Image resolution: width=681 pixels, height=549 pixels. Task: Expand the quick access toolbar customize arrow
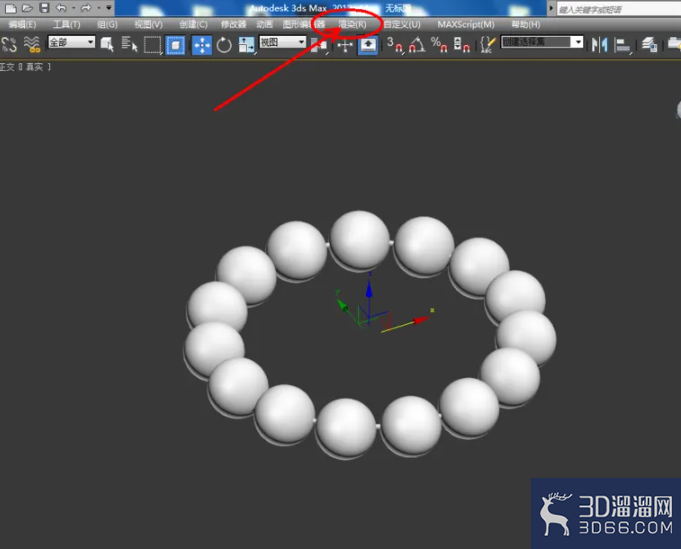[x=109, y=7]
